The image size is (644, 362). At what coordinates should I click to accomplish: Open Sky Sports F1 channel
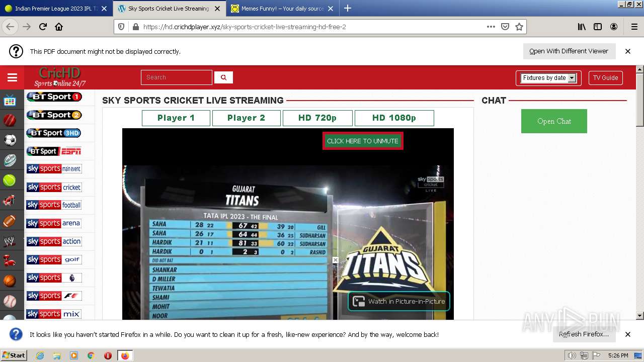pos(54,296)
